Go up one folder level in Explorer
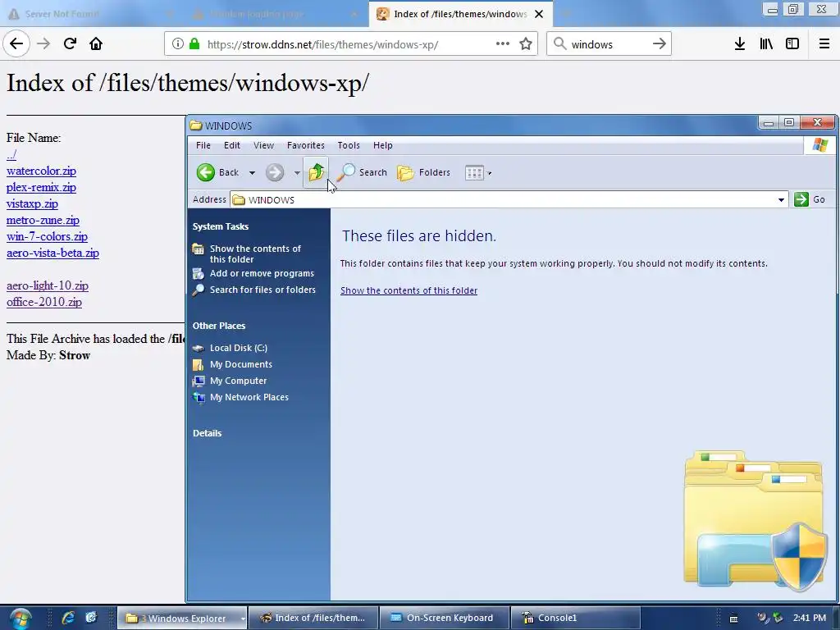This screenshot has height=630, width=840. (316, 172)
